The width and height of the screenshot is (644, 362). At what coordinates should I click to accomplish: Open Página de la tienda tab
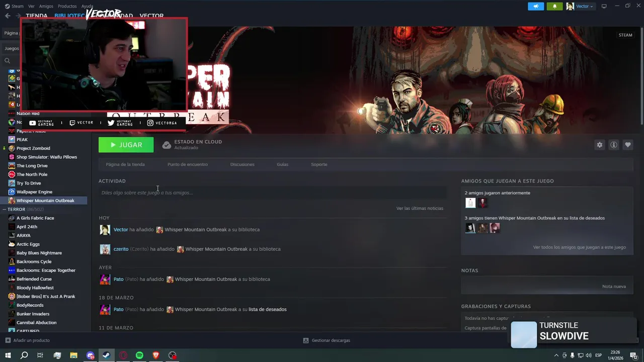(125, 164)
